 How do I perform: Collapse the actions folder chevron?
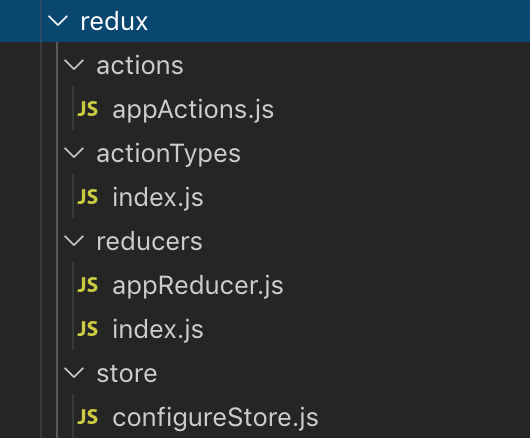pyautogui.click(x=74, y=65)
